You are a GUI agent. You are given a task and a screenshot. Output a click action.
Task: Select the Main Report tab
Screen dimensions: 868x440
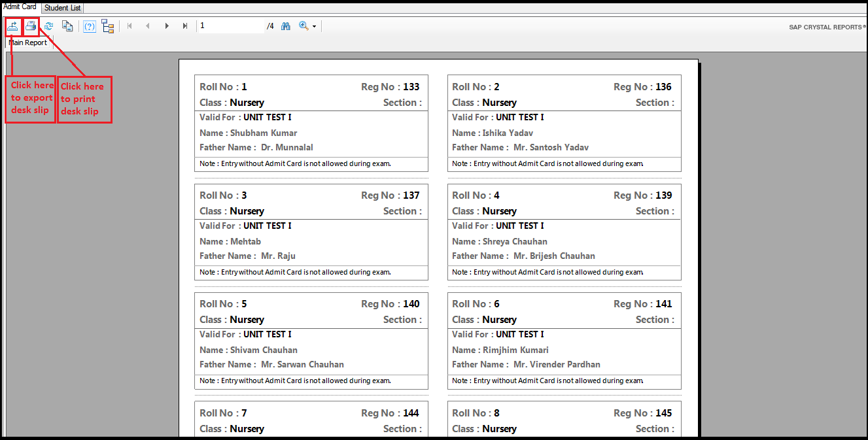point(27,42)
